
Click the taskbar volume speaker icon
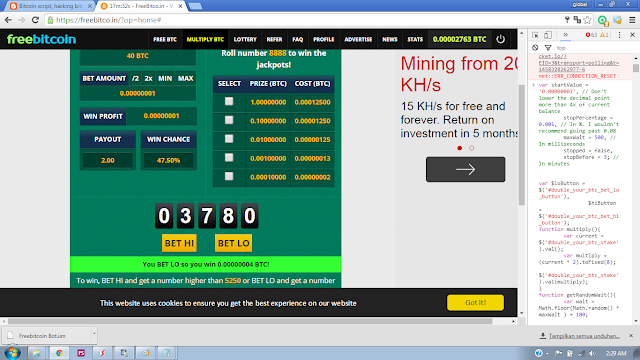[x=592, y=353]
